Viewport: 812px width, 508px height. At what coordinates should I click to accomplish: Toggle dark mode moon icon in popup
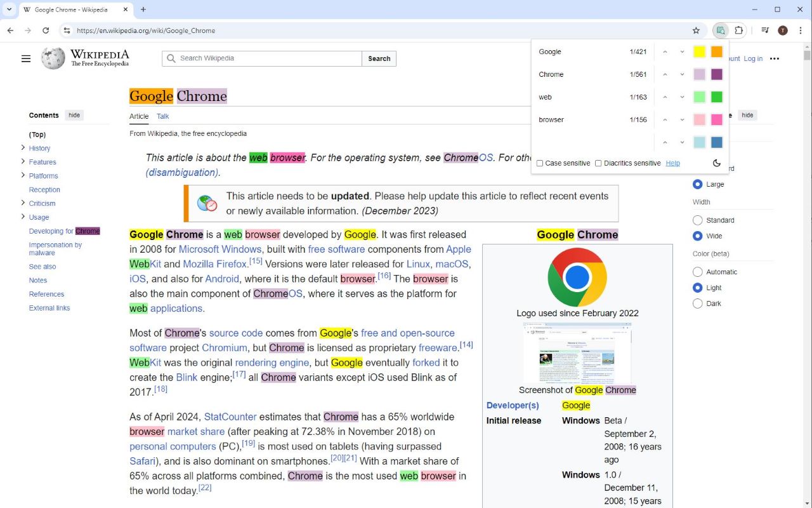tap(717, 163)
